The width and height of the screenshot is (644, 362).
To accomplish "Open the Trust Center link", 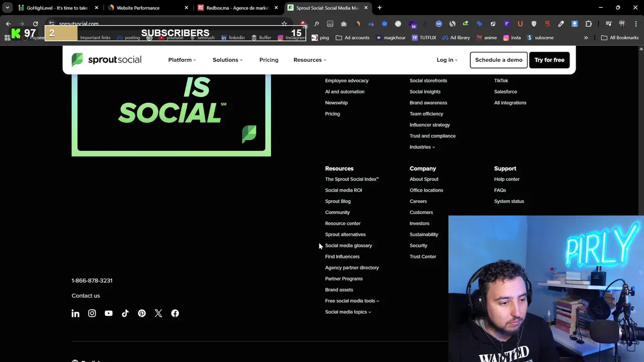I will (x=423, y=256).
